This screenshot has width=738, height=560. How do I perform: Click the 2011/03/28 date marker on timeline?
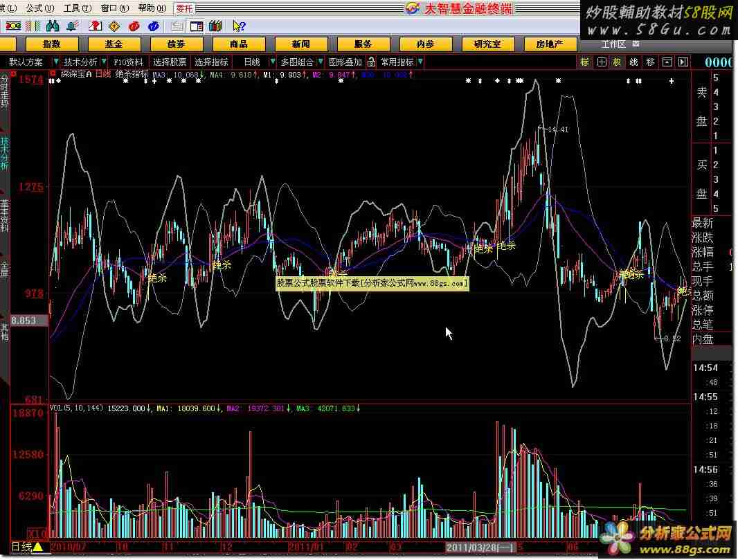480,548
